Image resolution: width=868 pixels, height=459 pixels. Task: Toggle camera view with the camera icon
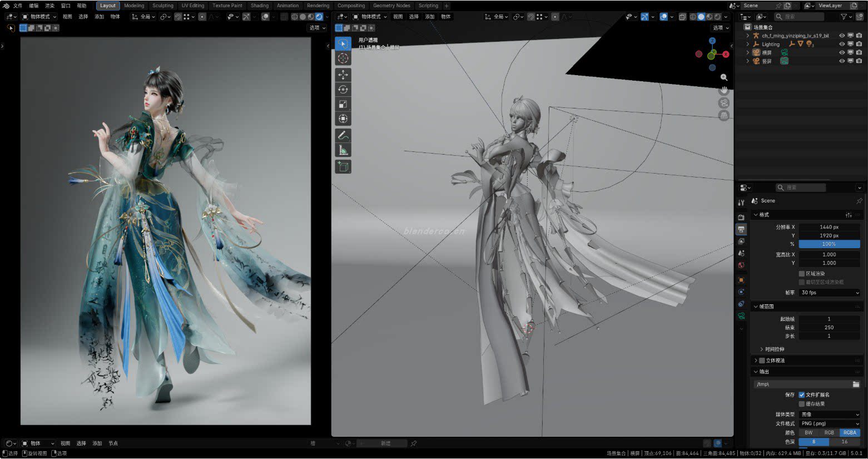[723, 103]
